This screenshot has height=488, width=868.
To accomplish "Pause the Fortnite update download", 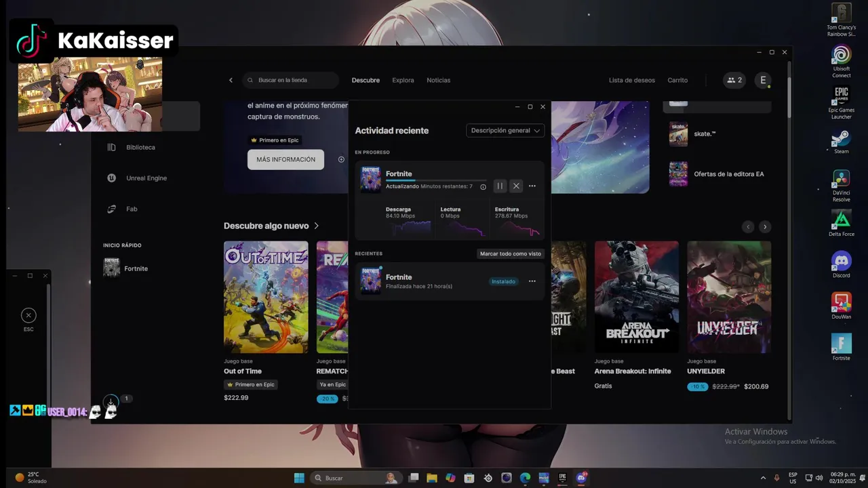I will (x=500, y=186).
